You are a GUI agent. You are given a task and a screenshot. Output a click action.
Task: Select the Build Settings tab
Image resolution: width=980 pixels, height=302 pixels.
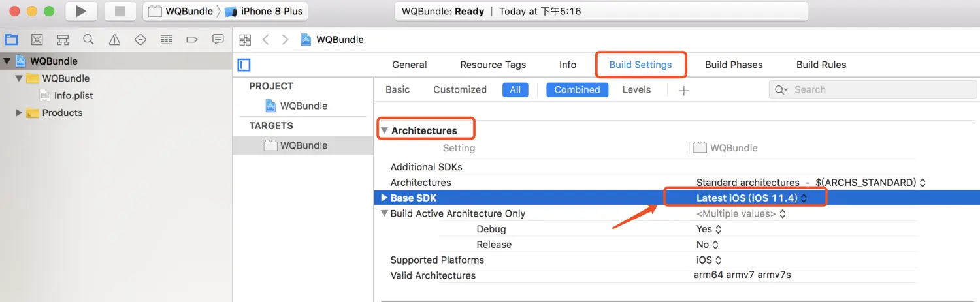point(640,65)
